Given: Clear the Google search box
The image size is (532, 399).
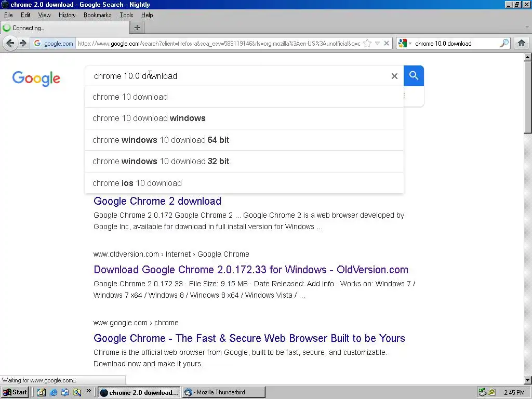Looking at the screenshot, I should pos(394,76).
